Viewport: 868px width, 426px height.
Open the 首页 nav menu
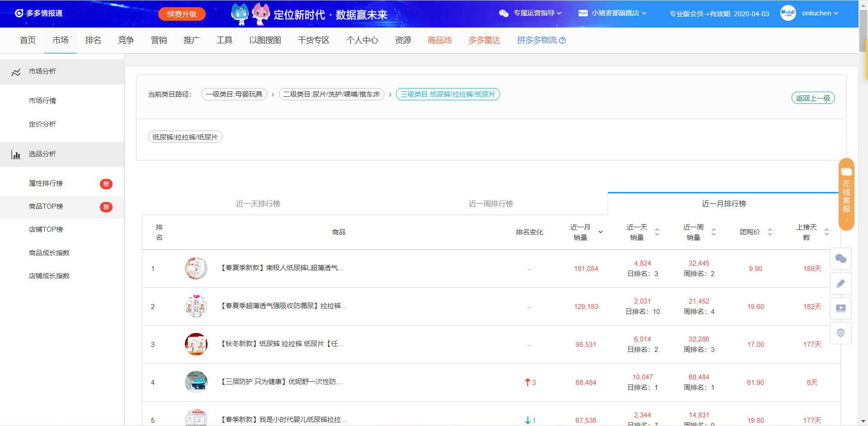28,40
